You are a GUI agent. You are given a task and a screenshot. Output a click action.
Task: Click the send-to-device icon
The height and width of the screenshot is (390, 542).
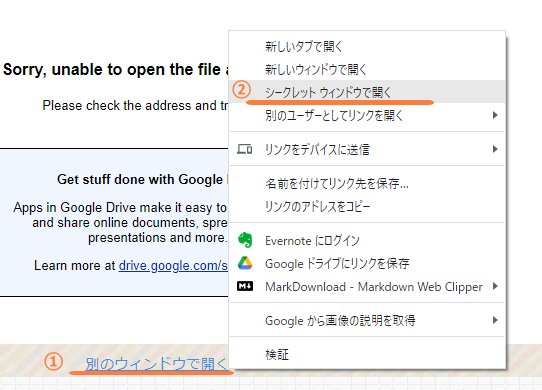[244, 149]
